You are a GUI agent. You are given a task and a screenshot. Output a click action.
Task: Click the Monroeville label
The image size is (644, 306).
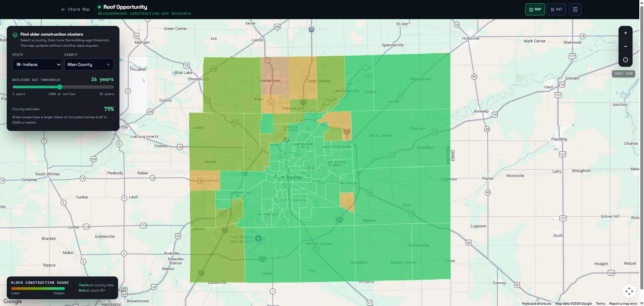click(418, 245)
